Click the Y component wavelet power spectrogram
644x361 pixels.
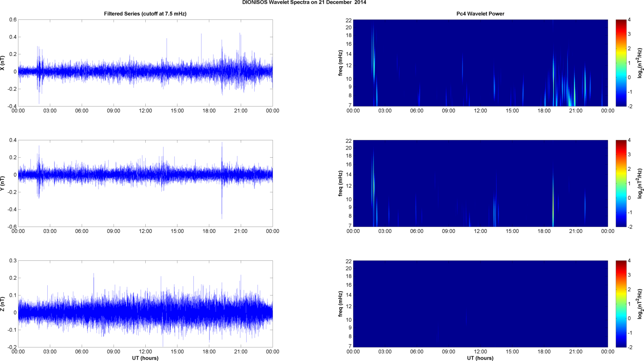(x=480, y=183)
